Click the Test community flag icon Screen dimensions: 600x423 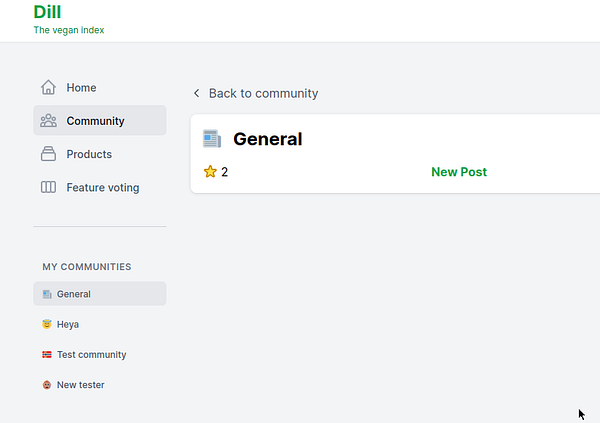(47, 355)
